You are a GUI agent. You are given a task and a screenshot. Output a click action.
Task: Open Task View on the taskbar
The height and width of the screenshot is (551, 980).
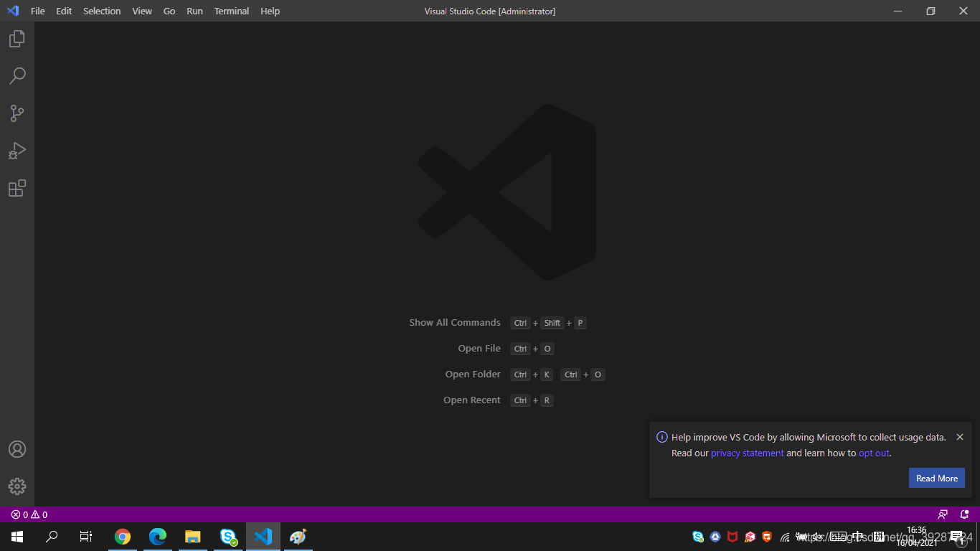(x=86, y=537)
